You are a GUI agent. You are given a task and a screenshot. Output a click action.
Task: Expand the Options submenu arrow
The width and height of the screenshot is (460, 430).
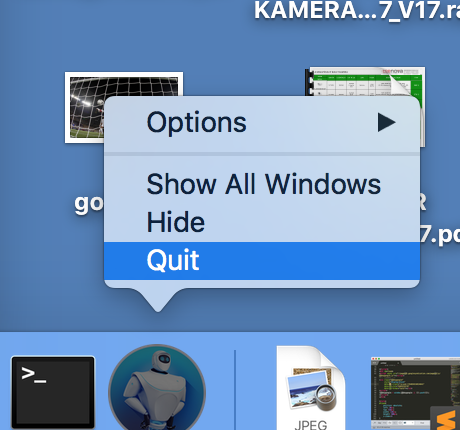[x=387, y=122]
